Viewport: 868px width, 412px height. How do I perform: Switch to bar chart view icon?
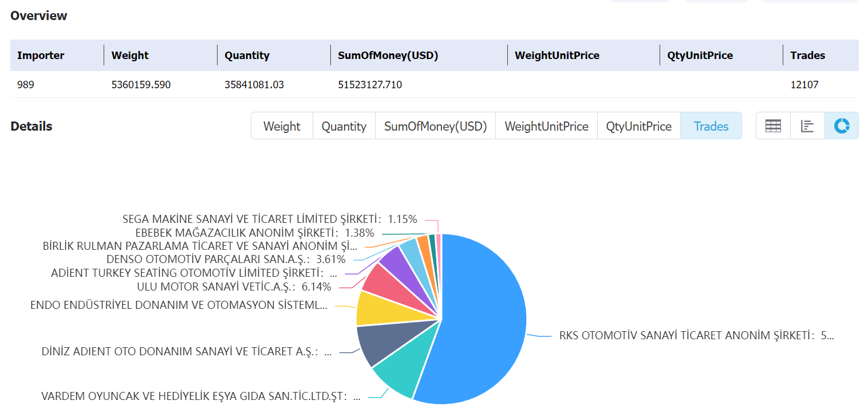[807, 126]
